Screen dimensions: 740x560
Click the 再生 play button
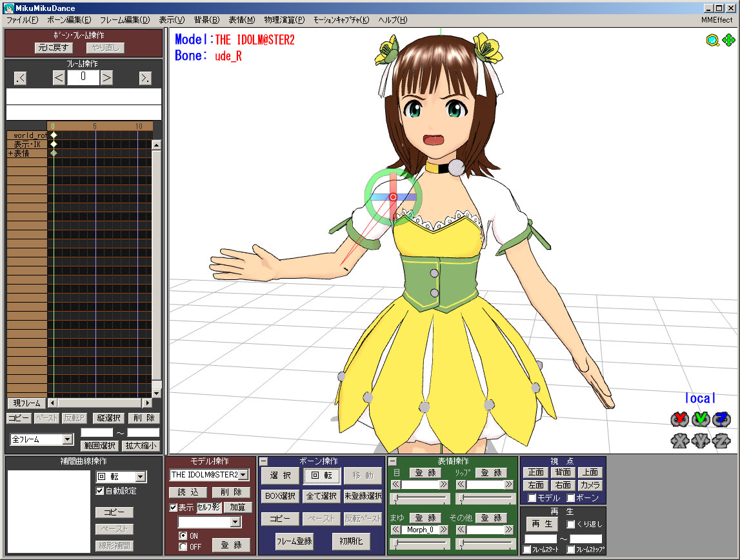[x=542, y=524]
